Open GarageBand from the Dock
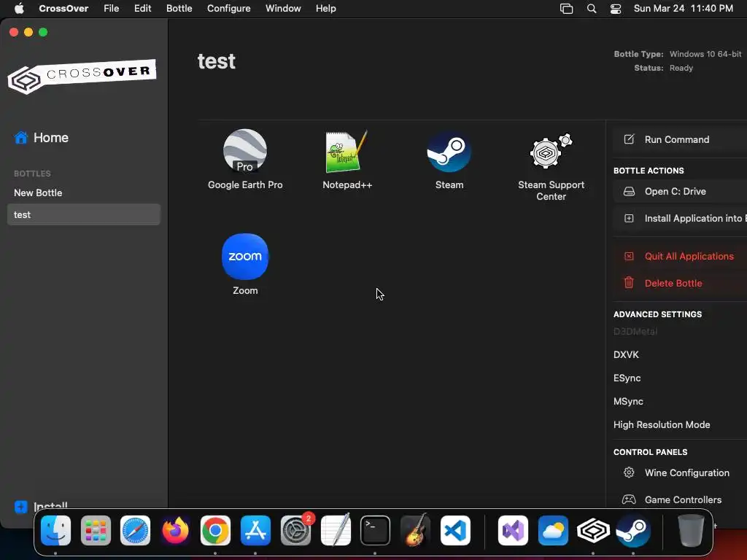Image resolution: width=747 pixels, height=560 pixels. pyautogui.click(x=415, y=531)
